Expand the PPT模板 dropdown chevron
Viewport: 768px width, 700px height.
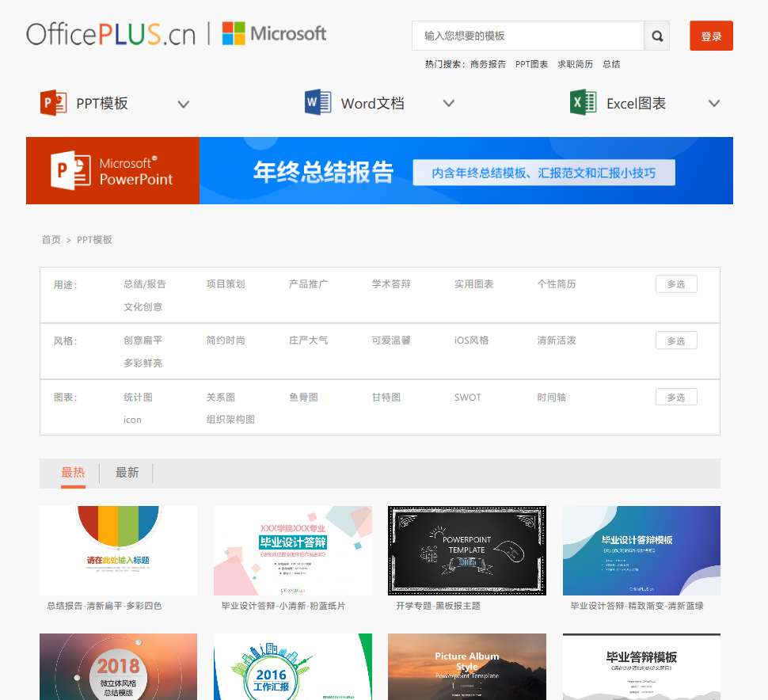184,104
